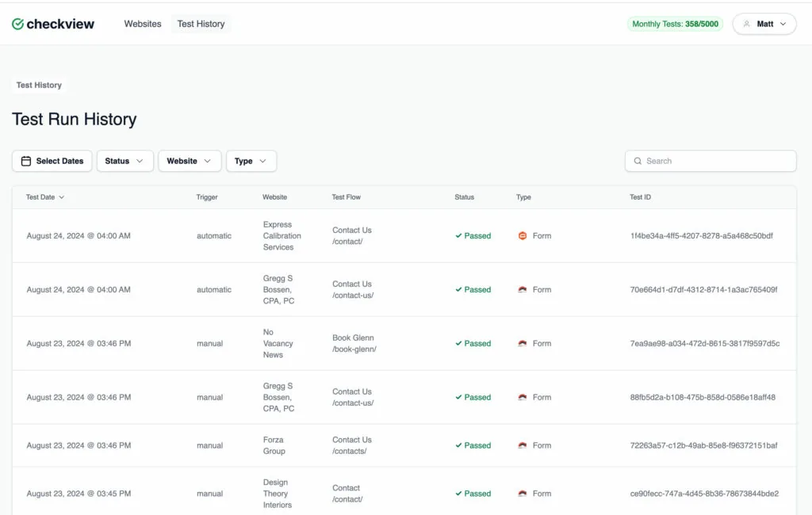Viewport: 812px width, 515px height.
Task: Select Forza Group website cell
Action: [274, 445]
